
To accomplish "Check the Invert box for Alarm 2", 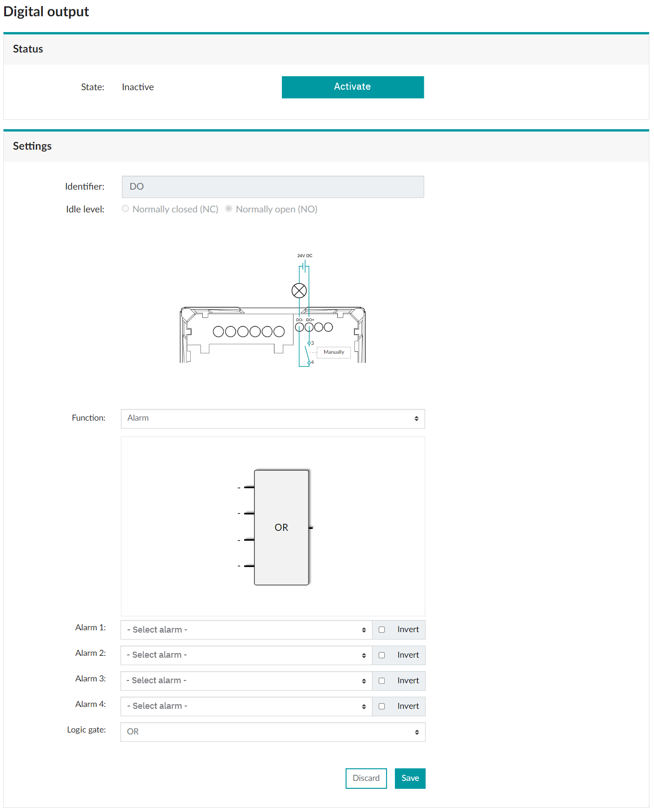I will 382,655.
